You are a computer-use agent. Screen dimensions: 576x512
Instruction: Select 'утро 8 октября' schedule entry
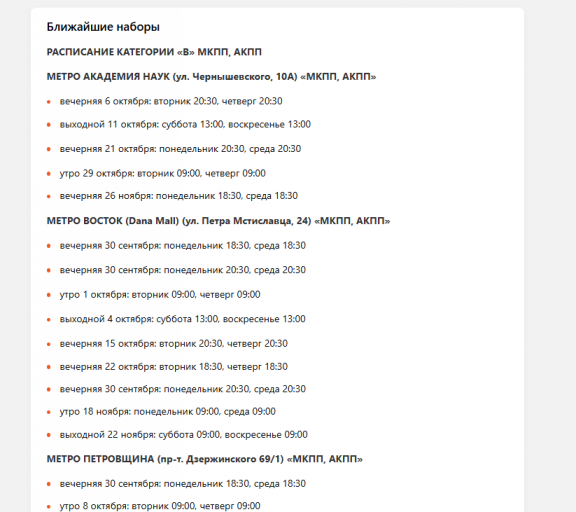pos(160,506)
